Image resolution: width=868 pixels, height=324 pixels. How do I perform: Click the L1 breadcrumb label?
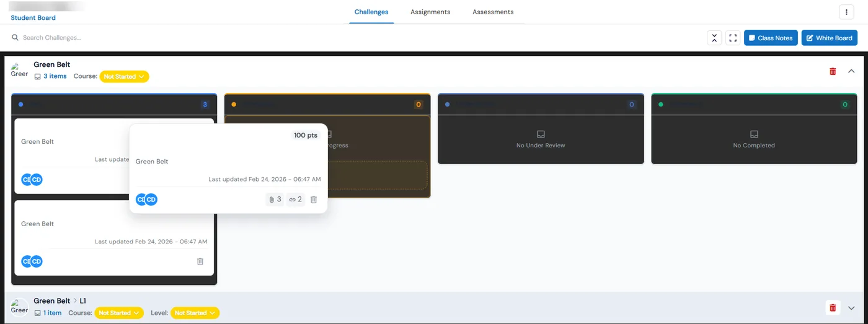pyautogui.click(x=83, y=301)
